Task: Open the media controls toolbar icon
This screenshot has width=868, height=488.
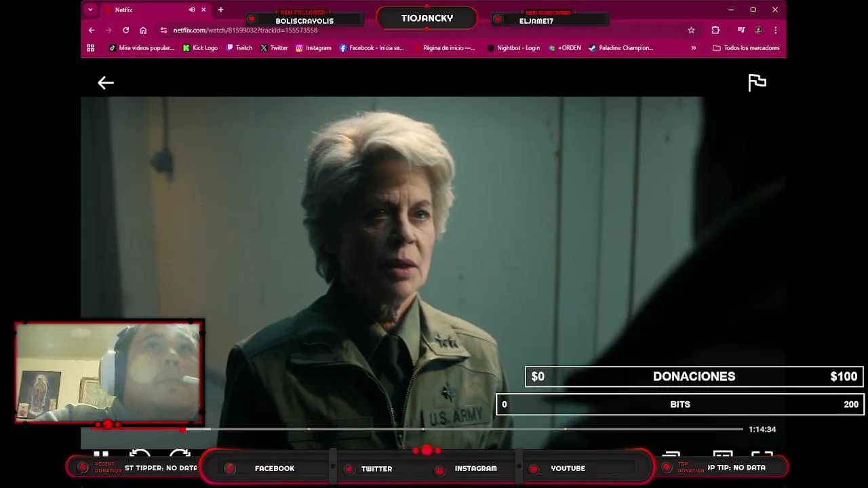Action: point(741,30)
